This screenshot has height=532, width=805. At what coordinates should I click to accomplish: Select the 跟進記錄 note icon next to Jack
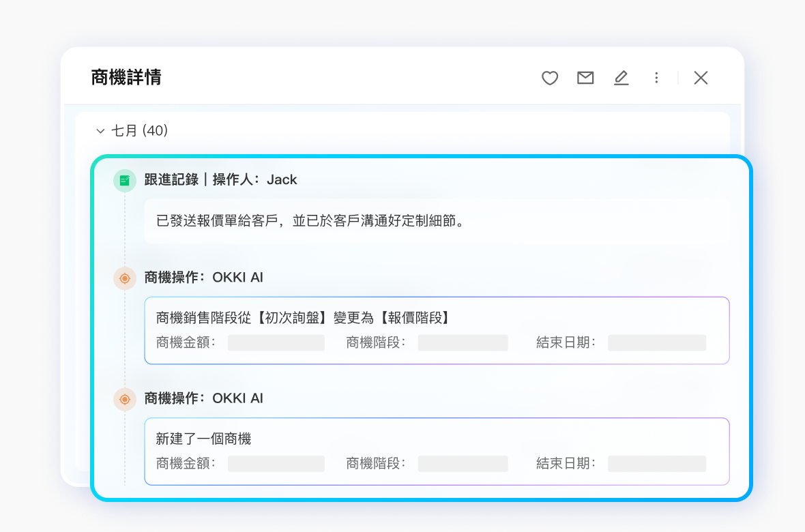pyautogui.click(x=124, y=179)
